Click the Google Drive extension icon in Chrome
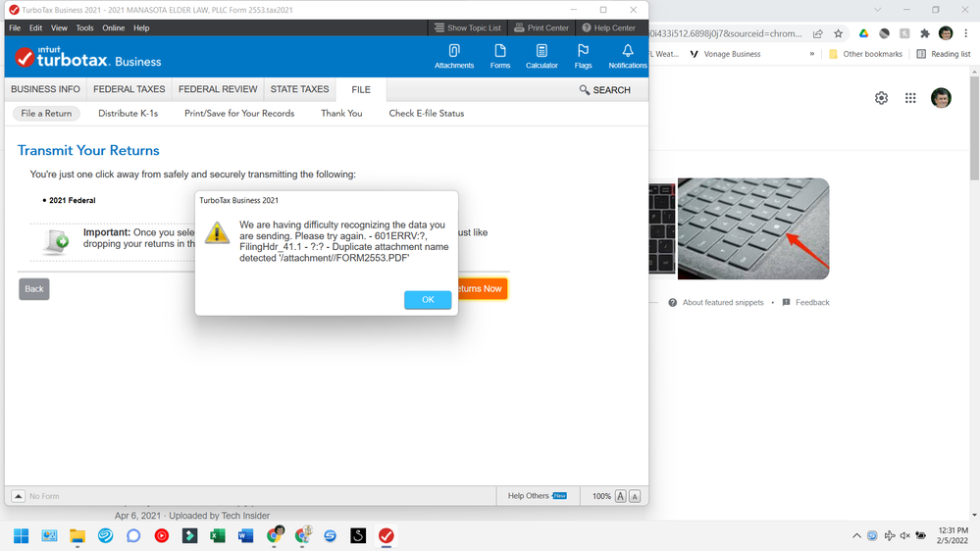Image resolution: width=980 pixels, height=551 pixels. click(x=863, y=33)
